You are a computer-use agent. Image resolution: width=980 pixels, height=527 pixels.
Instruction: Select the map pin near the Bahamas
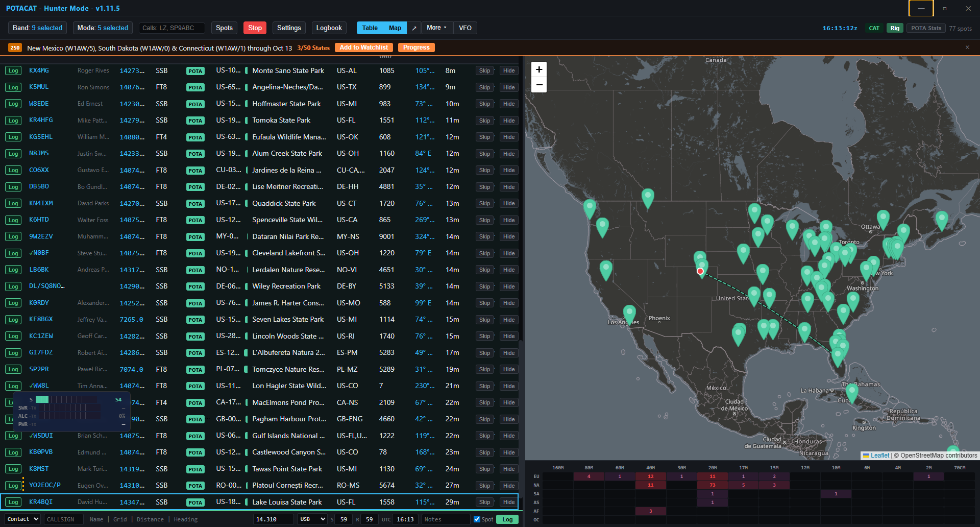(852, 393)
